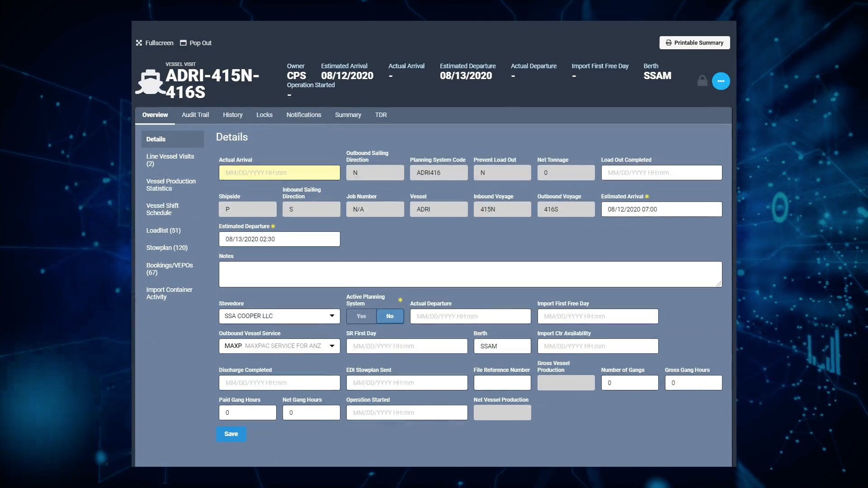
Task: Click the Pop Out window icon
Action: [183, 42]
